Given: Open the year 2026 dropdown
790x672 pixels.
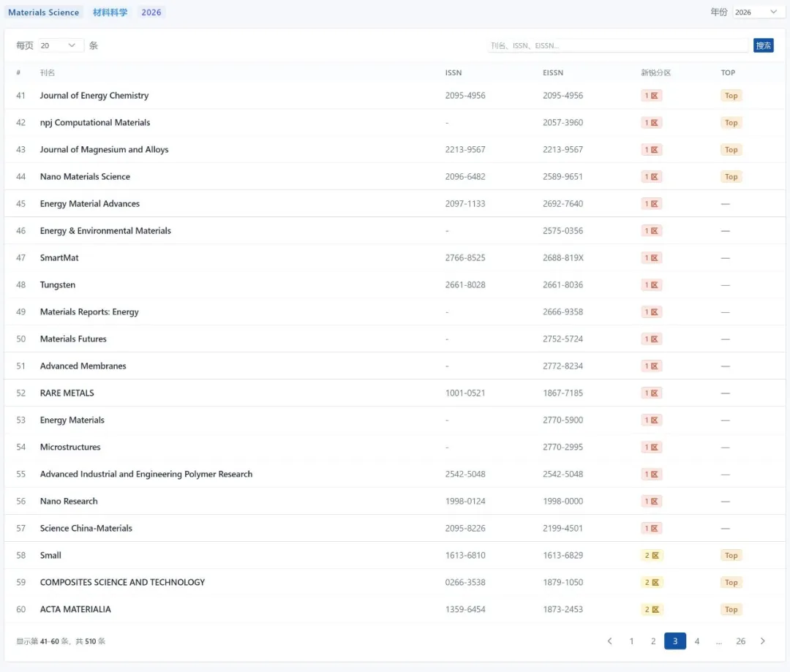Looking at the screenshot, I should coord(756,12).
